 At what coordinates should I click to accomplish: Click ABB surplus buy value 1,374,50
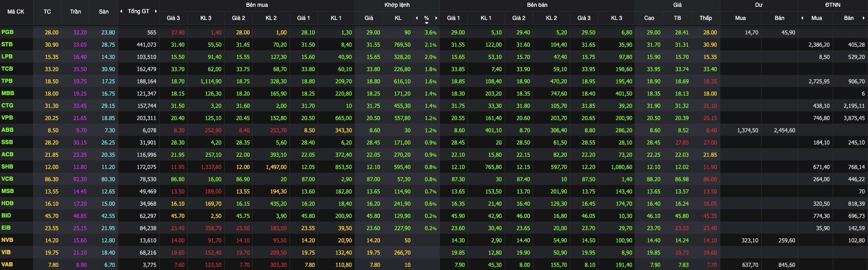pos(747,130)
